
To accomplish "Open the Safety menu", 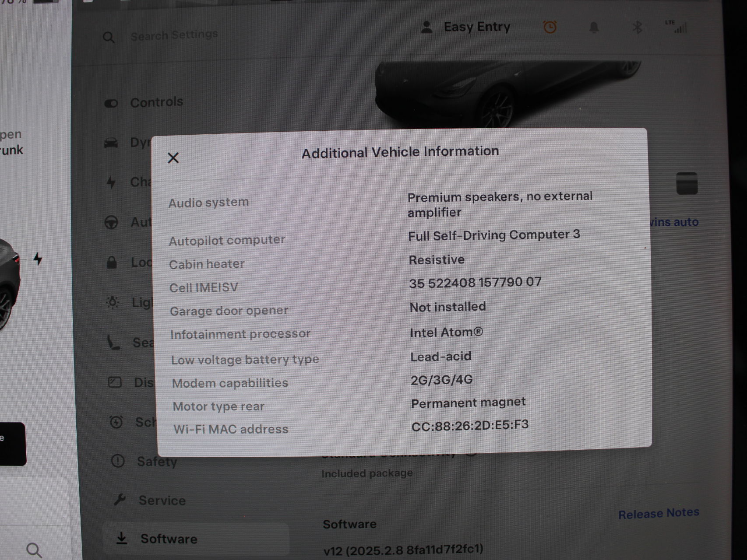I will tap(157, 462).
